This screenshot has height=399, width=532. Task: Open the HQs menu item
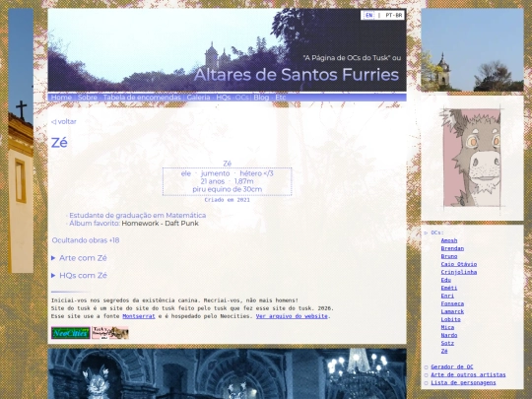(224, 98)
